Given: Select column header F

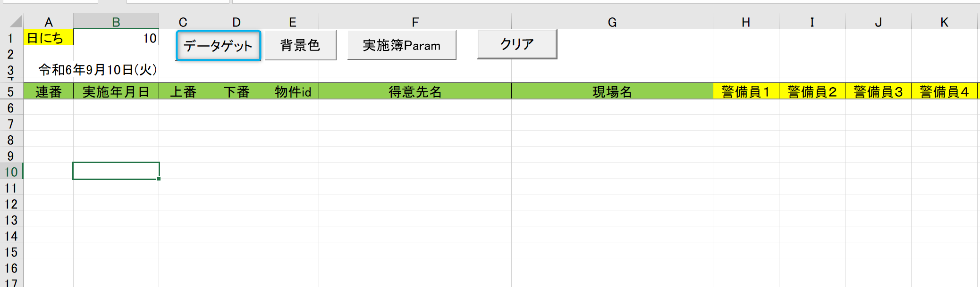Looking at the screenshot, I should pos(415,22).
